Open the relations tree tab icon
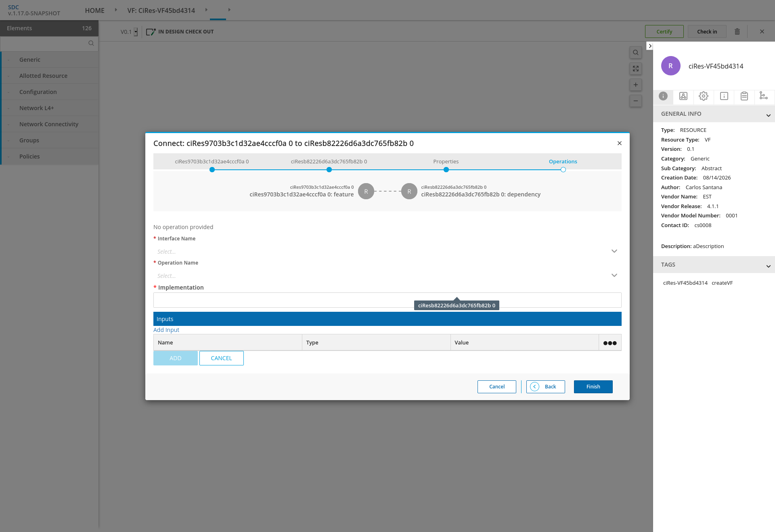 tap(764, 96)
